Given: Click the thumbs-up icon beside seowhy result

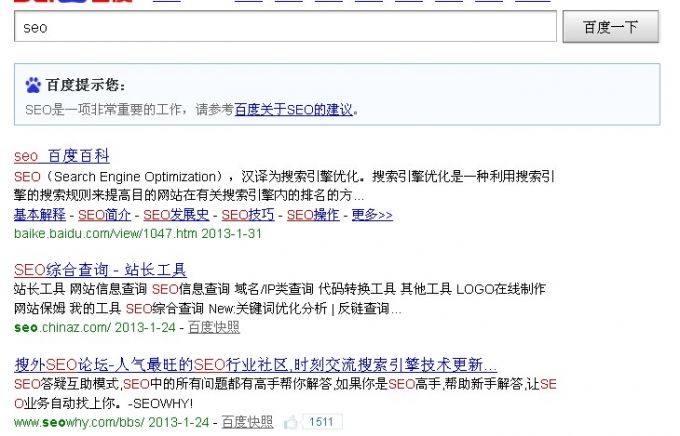Looking at the screenshot, I should [x=290, y=422].
